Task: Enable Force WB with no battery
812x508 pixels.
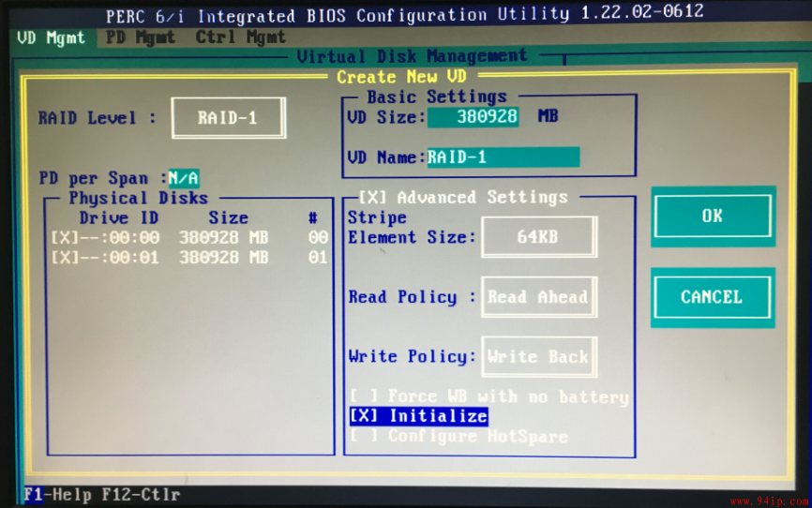Action: click(x=363, y=396)
